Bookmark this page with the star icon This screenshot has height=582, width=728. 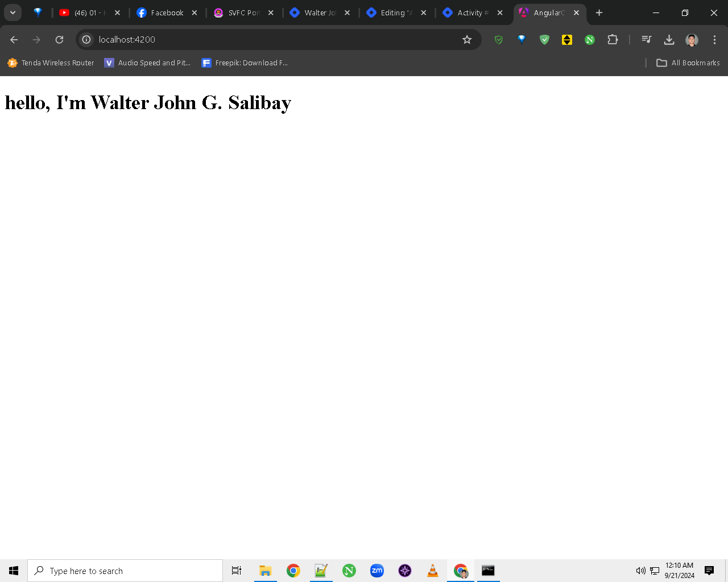(467, 40)
